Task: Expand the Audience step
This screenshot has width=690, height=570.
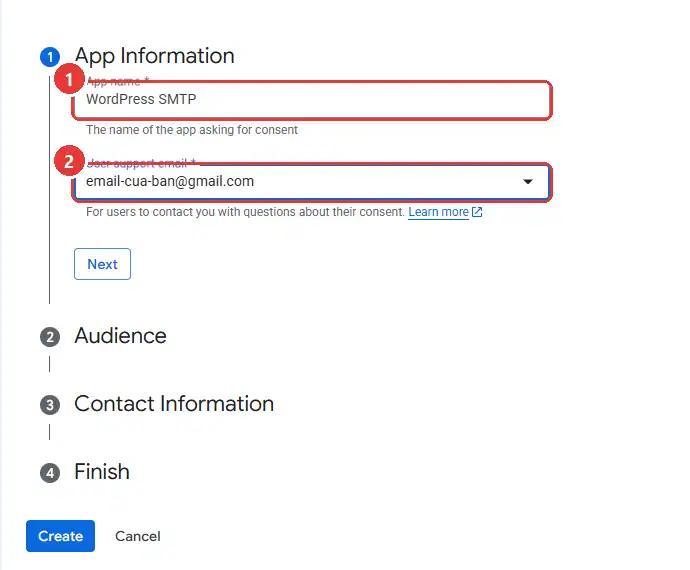Action: click(x=121, y=336)
